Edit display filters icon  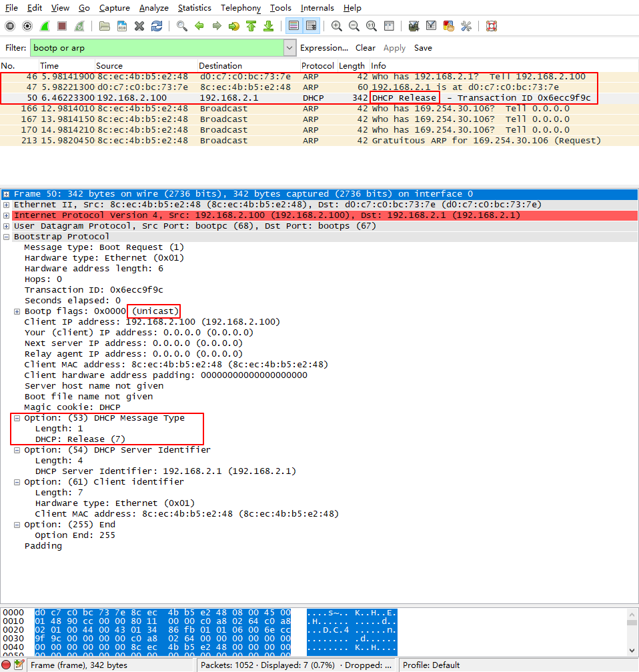[x=431, y=26]
